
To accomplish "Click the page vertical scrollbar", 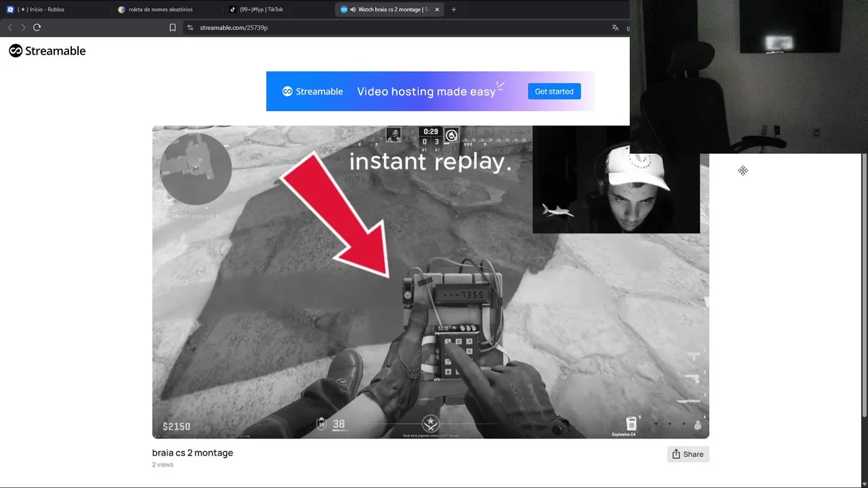I will [x=864, y=285].
